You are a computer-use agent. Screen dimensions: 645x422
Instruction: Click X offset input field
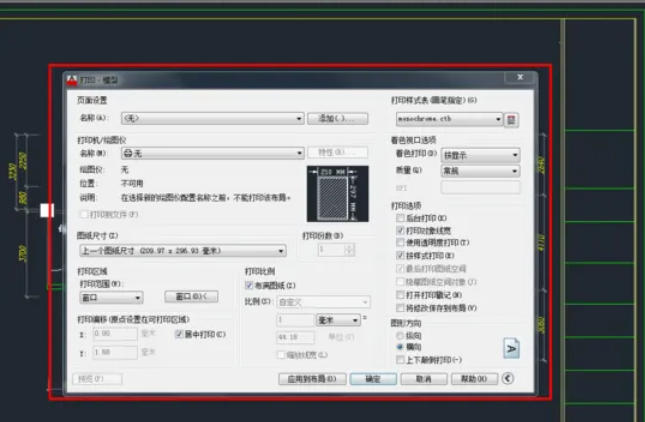point(115,334)
